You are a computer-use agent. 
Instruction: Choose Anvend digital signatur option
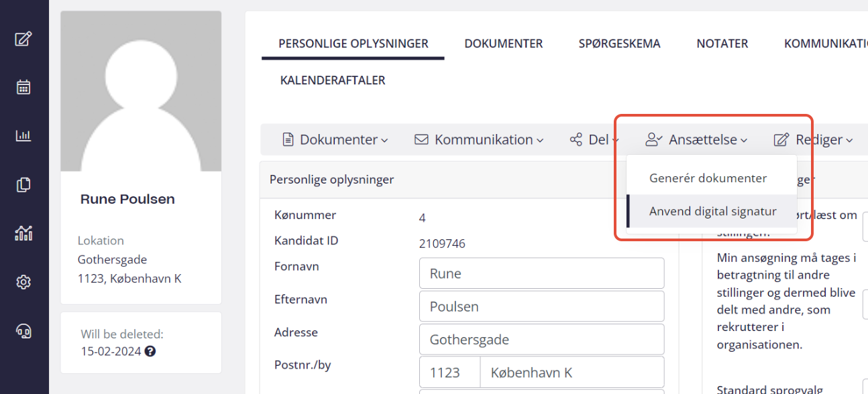tap(712, 211)
